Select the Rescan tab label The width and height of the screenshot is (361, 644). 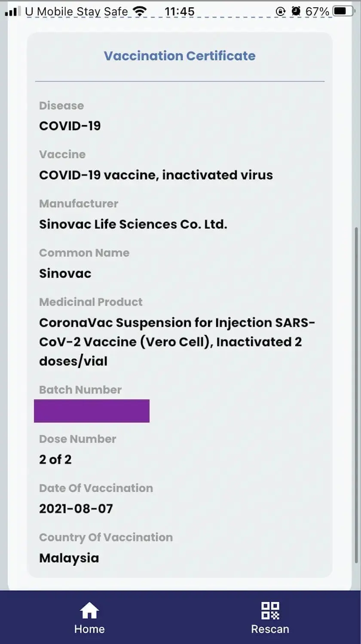[270, 629]
